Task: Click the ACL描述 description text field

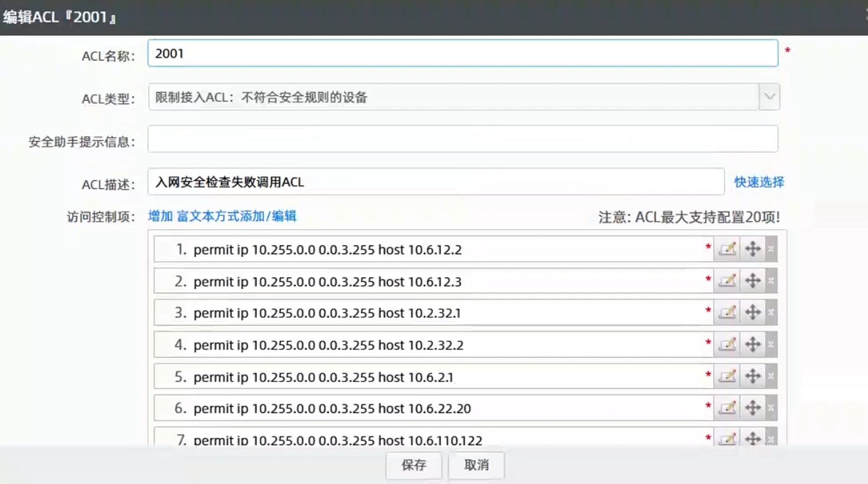Action: tap(435, 182)
